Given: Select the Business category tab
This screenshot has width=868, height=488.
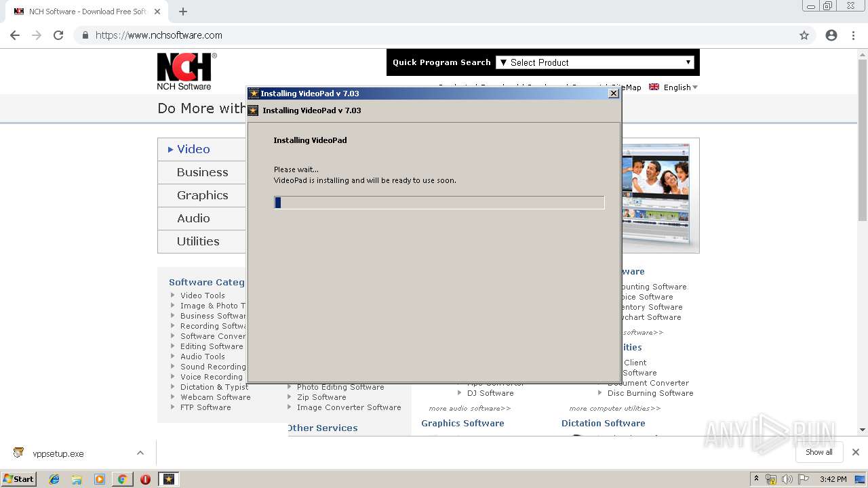Looking at the screenshot, I should coord(201,172).
